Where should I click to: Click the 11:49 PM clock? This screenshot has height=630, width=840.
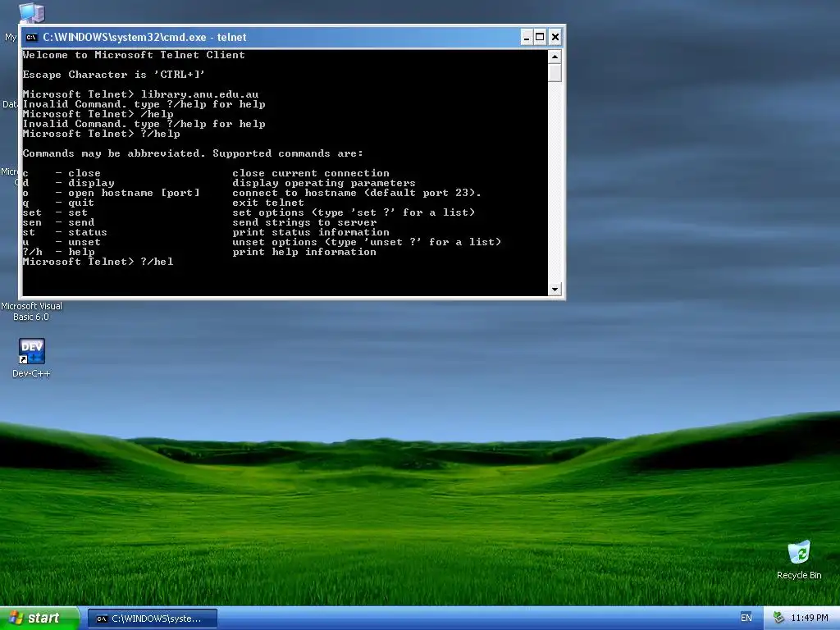coord(810,618)
